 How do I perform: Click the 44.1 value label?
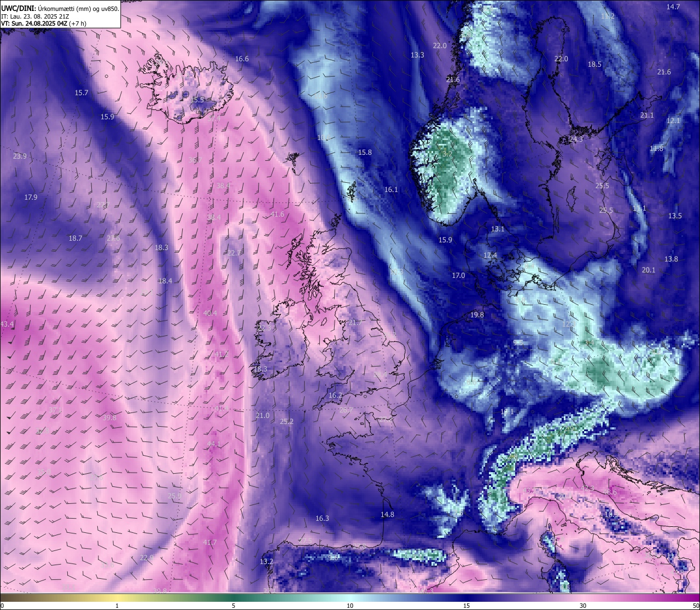point(214,444)
